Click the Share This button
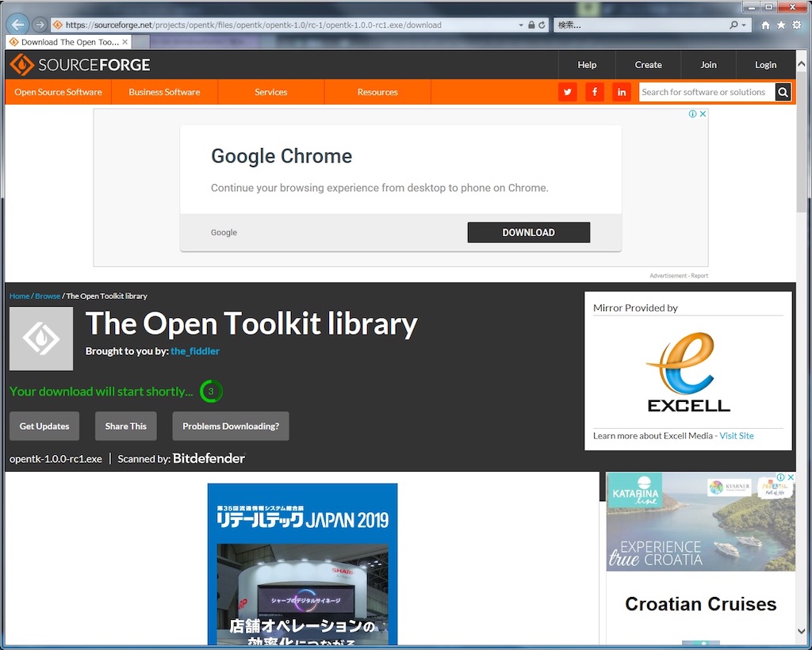Viewport: 812px width, 650px height. [x=126, y=426]
